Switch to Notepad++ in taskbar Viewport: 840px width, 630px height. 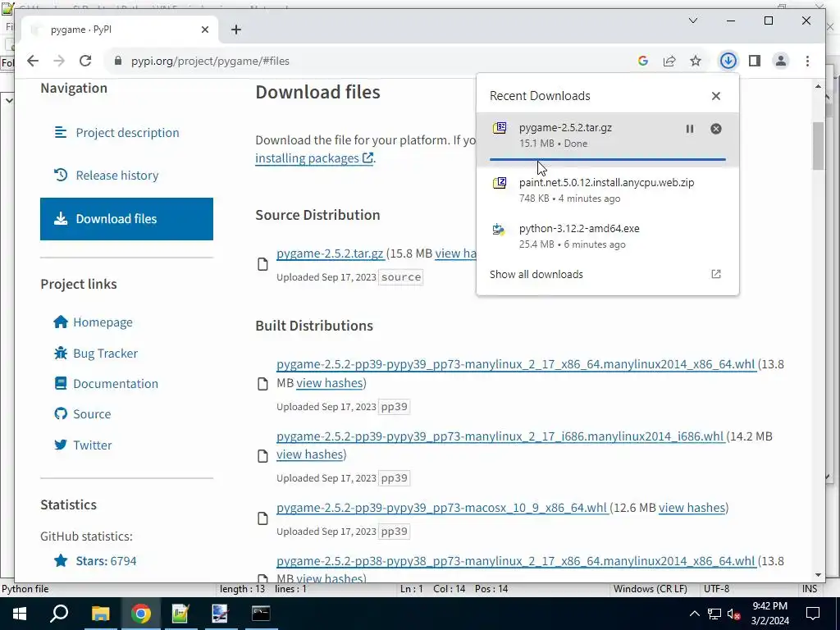[180, 614]
